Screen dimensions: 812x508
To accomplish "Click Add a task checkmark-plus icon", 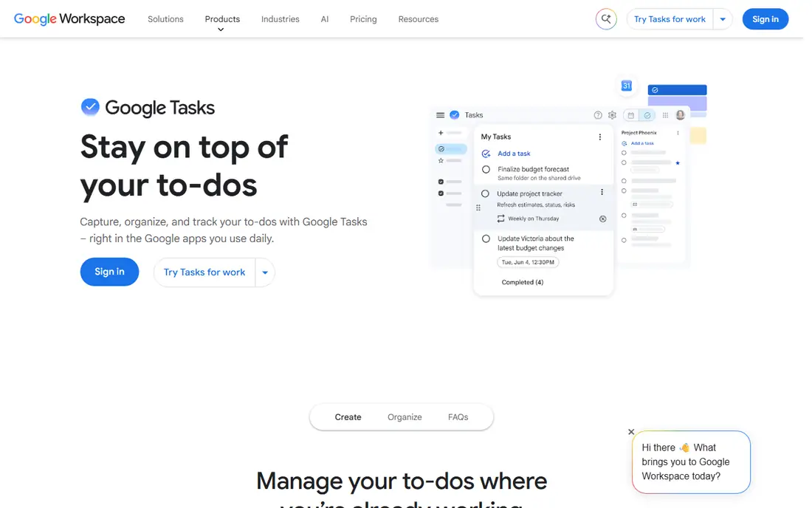I will click(486, 154).
